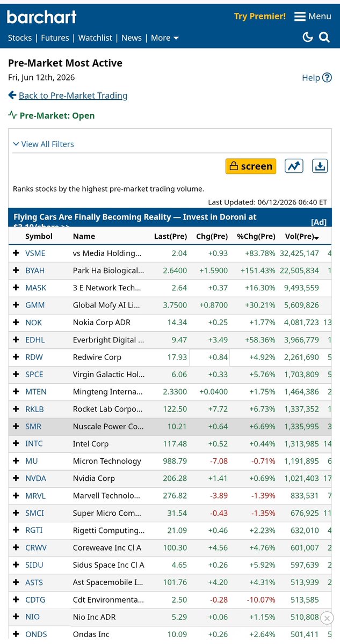Sort by Vol(Pre) column header
The height and width of the screenshot is (644, 340).
(302, 236)
